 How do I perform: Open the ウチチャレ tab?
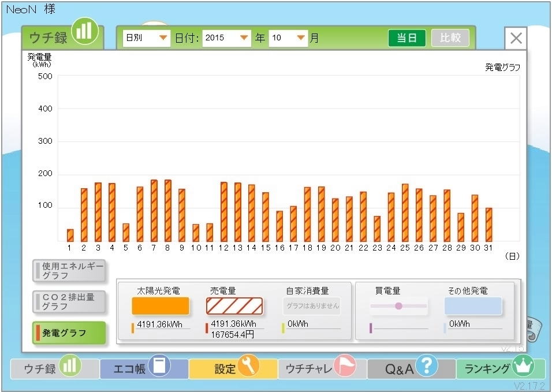pos(322,369)
